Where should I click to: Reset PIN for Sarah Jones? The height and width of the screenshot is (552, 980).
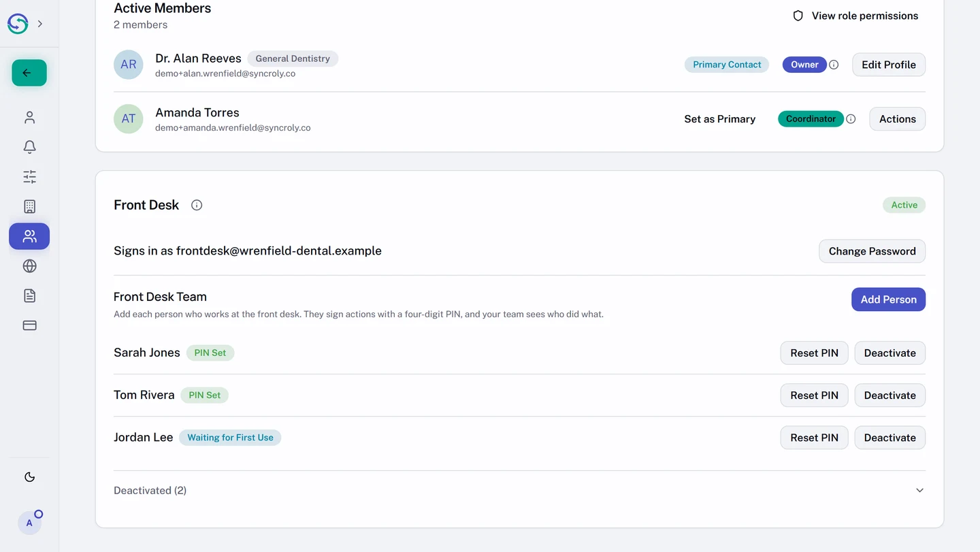click(x=814, y=353)
